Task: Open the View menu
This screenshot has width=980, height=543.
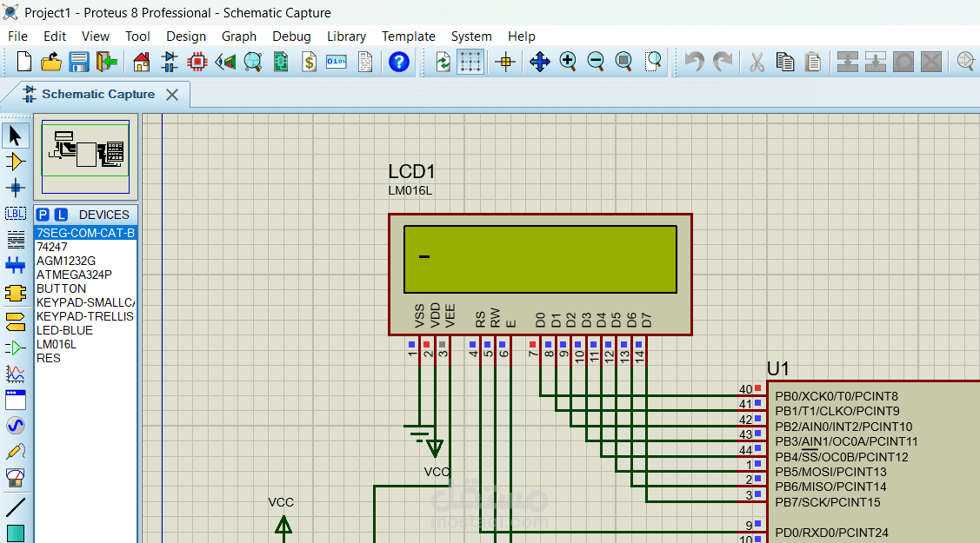Action: click(96, 36)
